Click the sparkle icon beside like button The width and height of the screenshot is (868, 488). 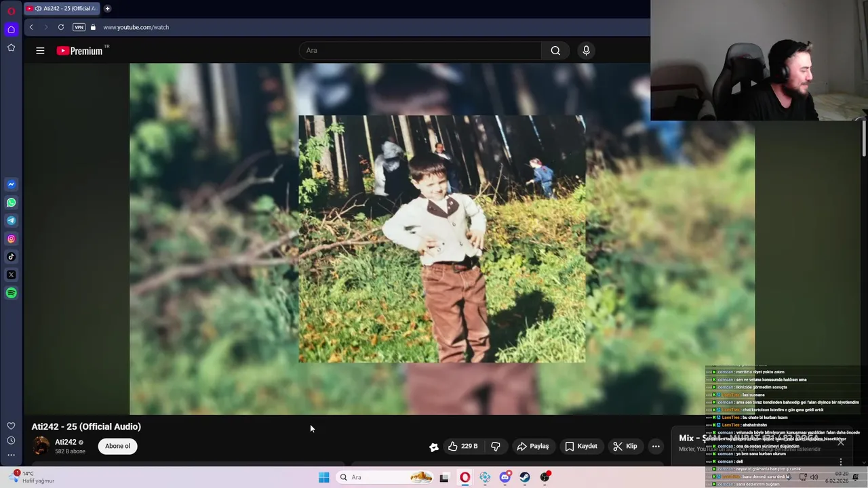pyautogui.click(x=434, y=447)
